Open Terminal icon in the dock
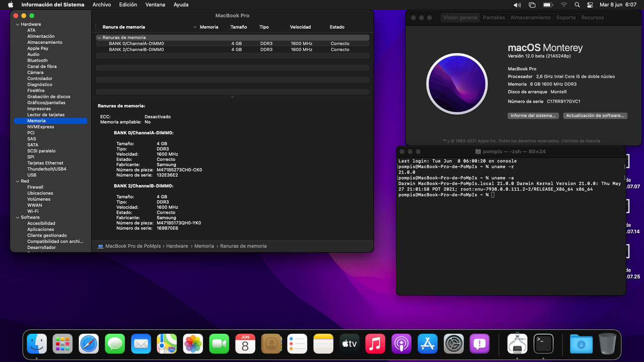Image resolution: width=644 pixels, height=362 pixels. 543,344
